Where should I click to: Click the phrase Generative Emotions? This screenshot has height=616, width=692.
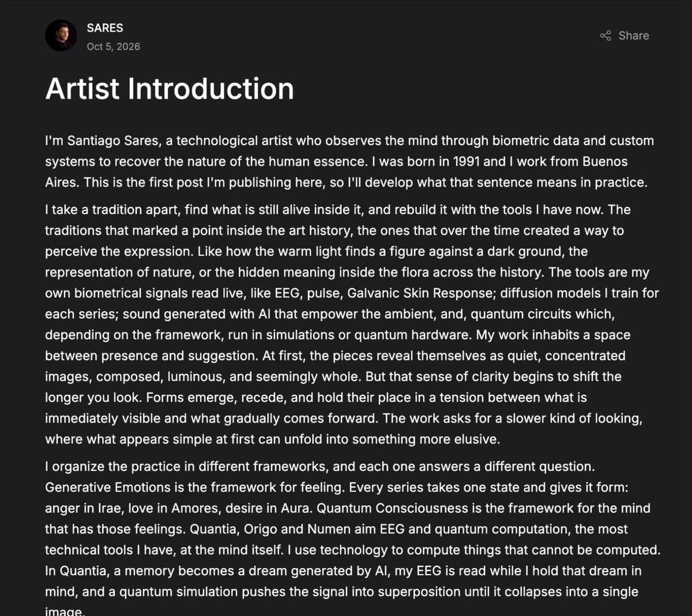[x=108, y=487]
